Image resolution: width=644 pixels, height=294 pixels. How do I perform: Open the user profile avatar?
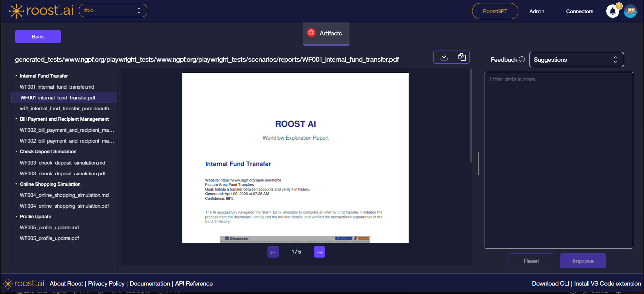630,11
